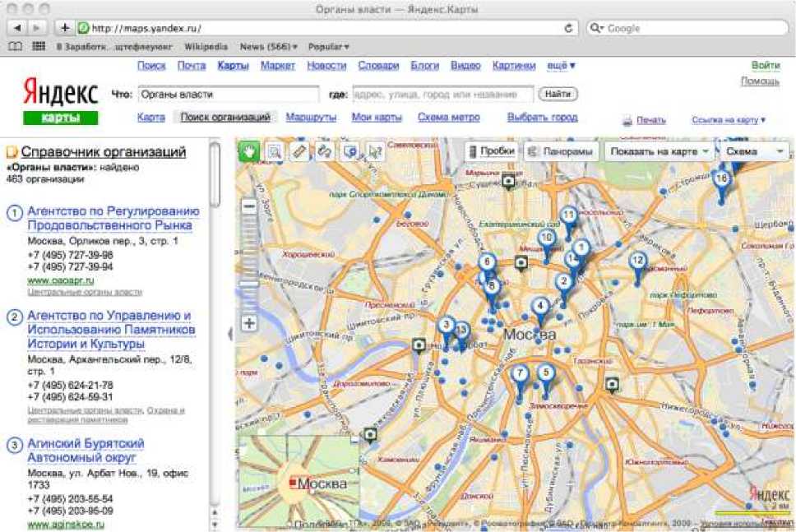Open Safari bookmarks book icon
This screenshot has height=532, width=796.
15,47
